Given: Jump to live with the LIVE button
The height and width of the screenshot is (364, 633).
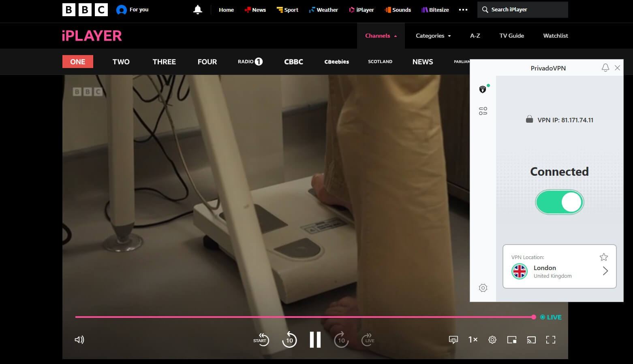Looking at the screenshot, I should coord(368,340).
